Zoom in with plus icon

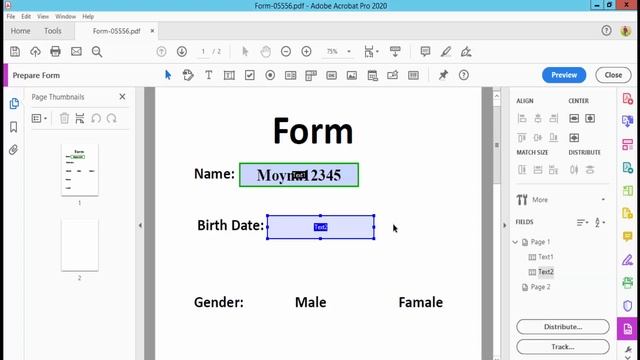point(306,51)
